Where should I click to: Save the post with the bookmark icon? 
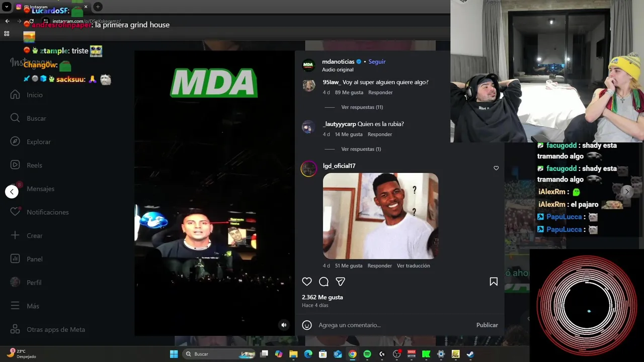pos(494,282)
